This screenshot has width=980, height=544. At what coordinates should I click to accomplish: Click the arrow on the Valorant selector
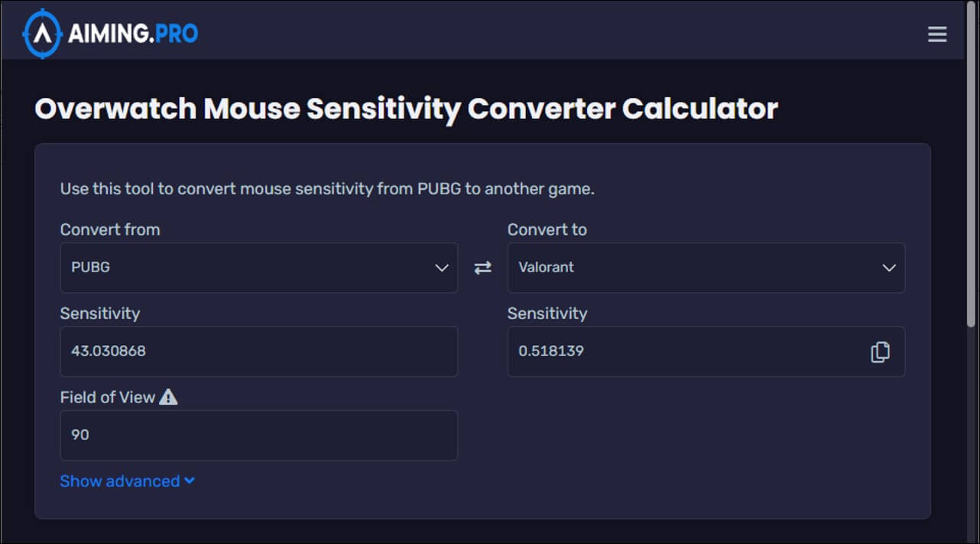(x=888, y=268)
